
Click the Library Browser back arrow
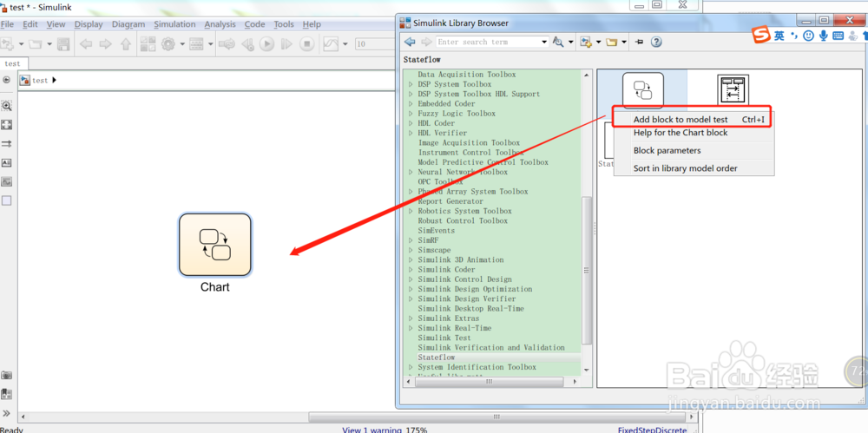(x=410, y=42)
